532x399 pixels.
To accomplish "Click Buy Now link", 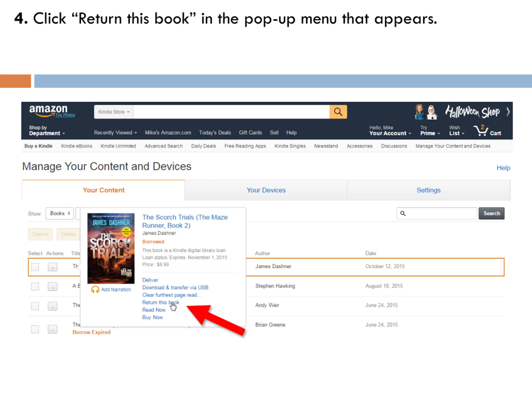I will coord(153,317).
